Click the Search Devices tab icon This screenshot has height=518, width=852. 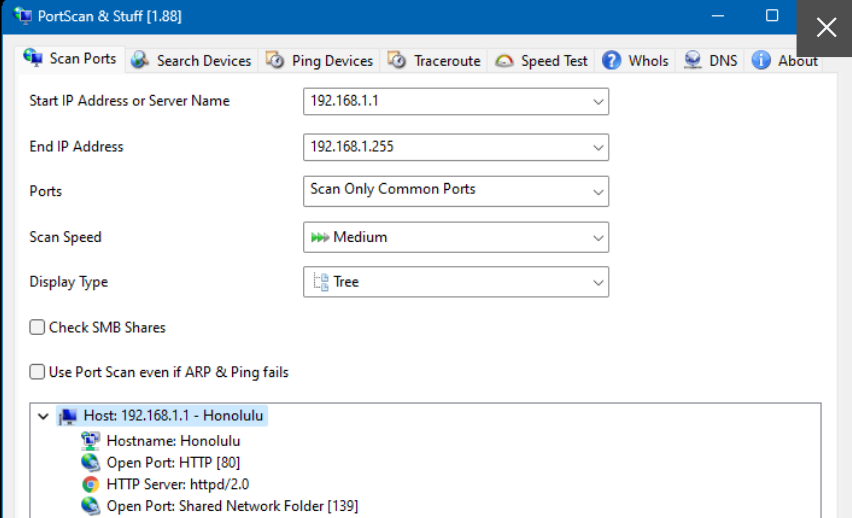click(140, 60)
